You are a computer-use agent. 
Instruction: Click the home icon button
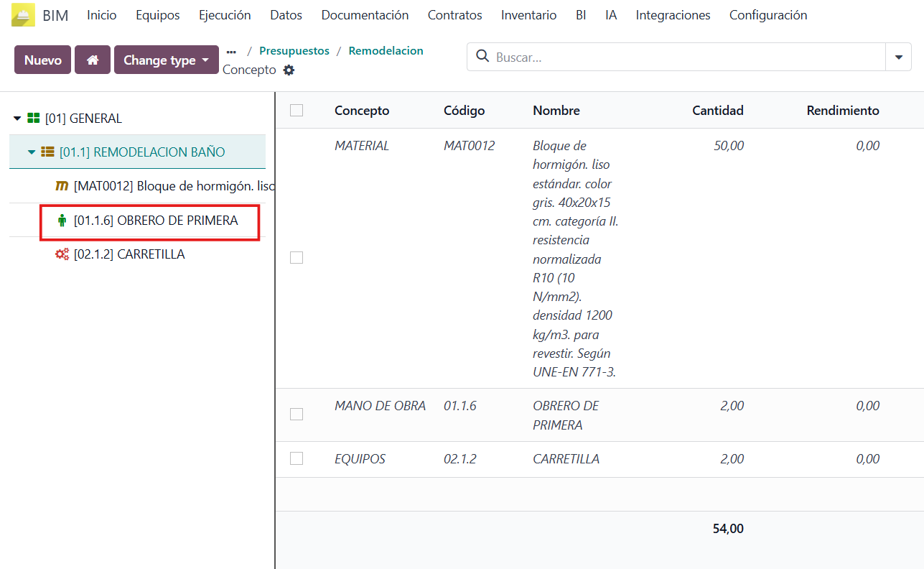93,60
